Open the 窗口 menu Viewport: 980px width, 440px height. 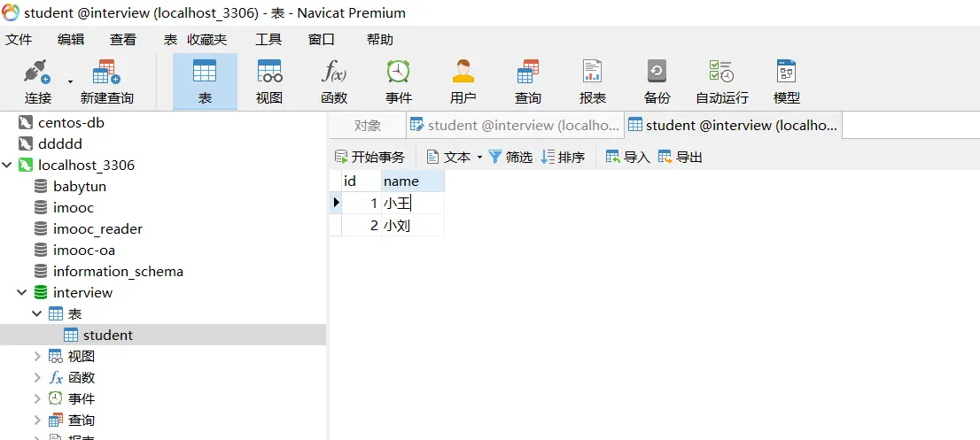(x=322, y=39)
